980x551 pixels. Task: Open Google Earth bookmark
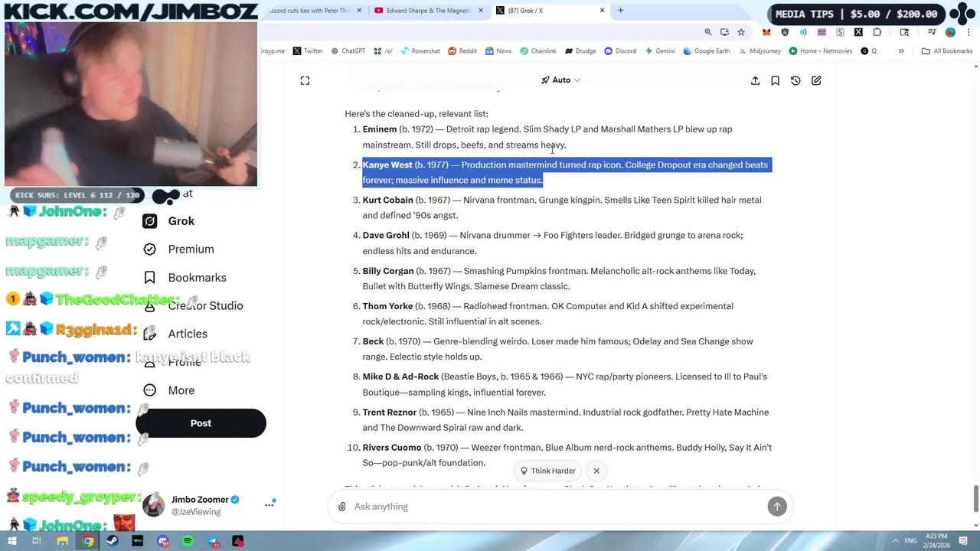tap(707, 51)
